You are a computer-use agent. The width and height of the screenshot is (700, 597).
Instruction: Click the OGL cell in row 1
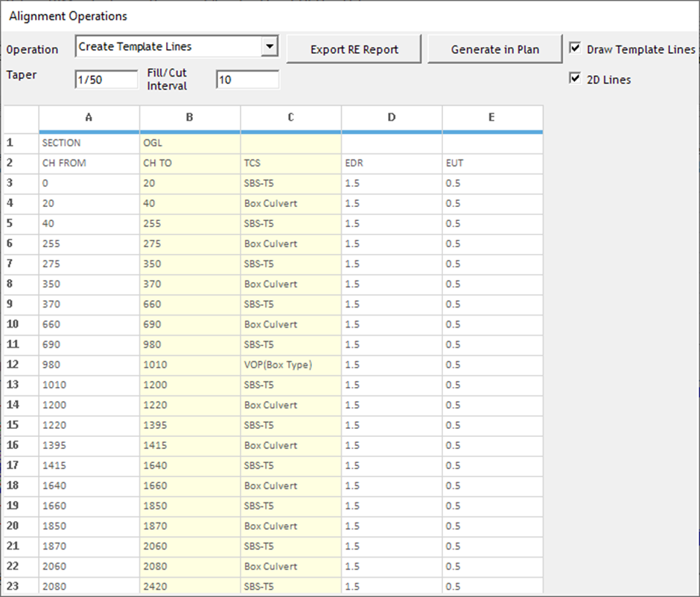click(x=190, y=143)
